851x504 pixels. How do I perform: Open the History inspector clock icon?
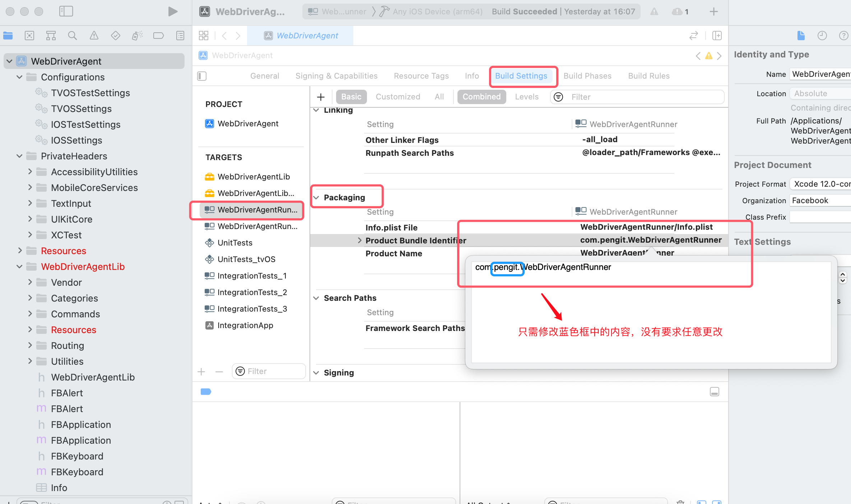[x=822, y=36]
